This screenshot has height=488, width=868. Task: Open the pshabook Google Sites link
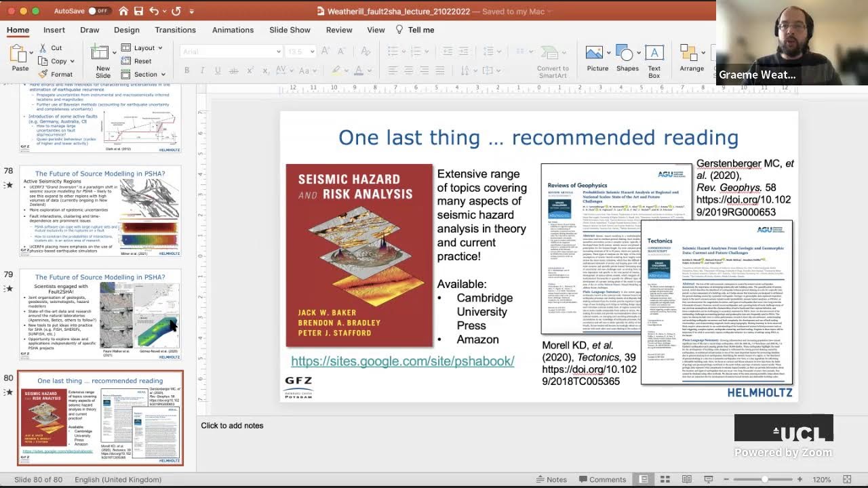click(x=403, y=361)
